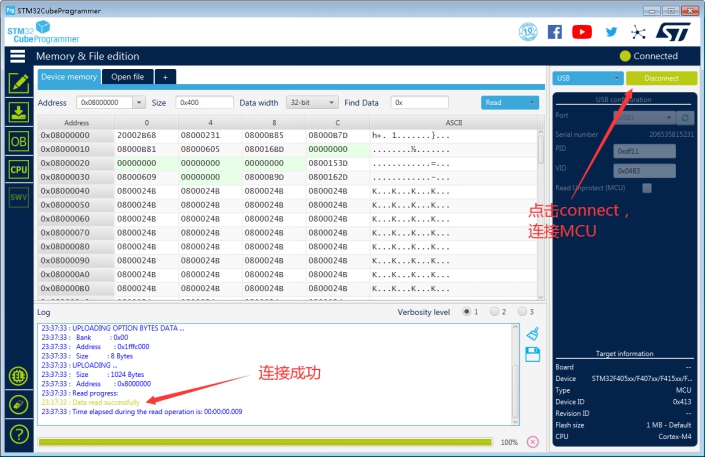This screenshot has height=457, width=705.
Task: Select verbosity level 3
Action: 522,311
